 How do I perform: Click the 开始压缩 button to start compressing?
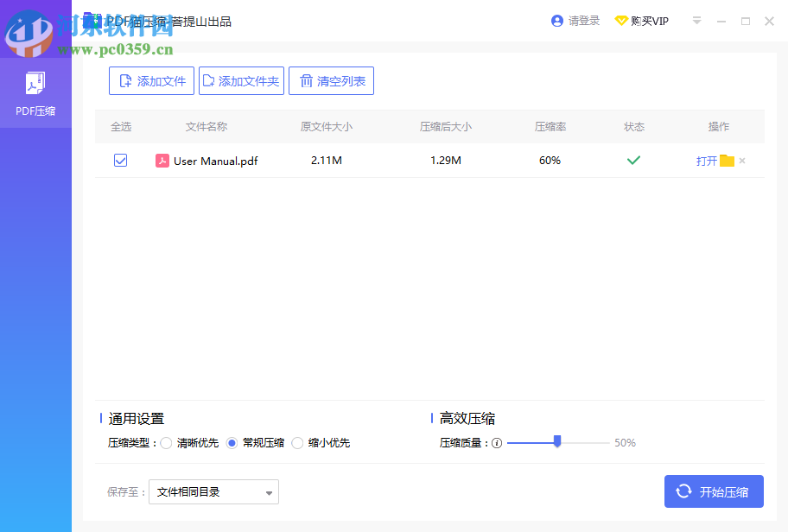point(714,491)
